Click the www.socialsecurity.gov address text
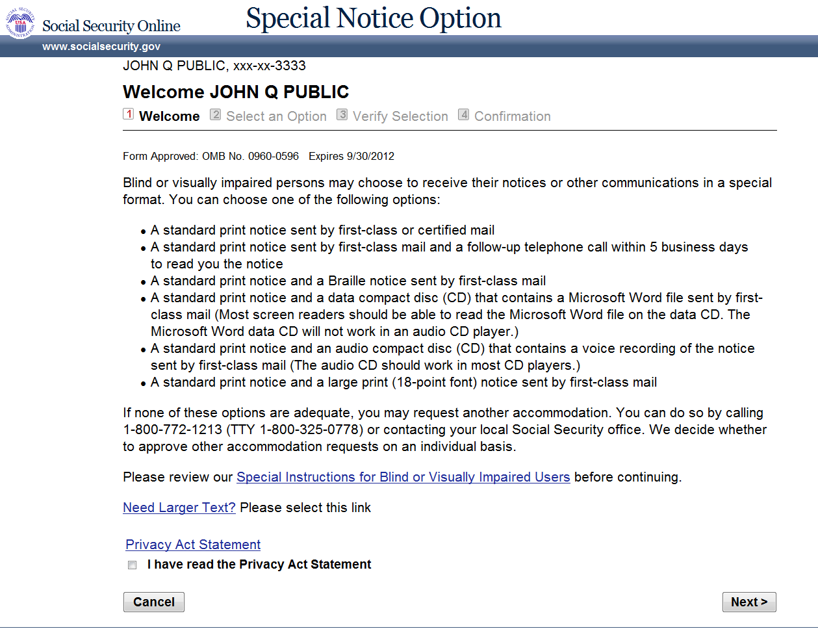This screenshot has width=818, height=644. click(x=101, y=47)
